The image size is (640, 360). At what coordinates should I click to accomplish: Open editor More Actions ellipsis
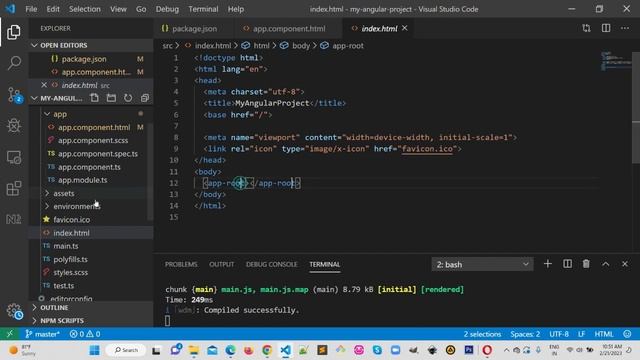pos(625,28)
